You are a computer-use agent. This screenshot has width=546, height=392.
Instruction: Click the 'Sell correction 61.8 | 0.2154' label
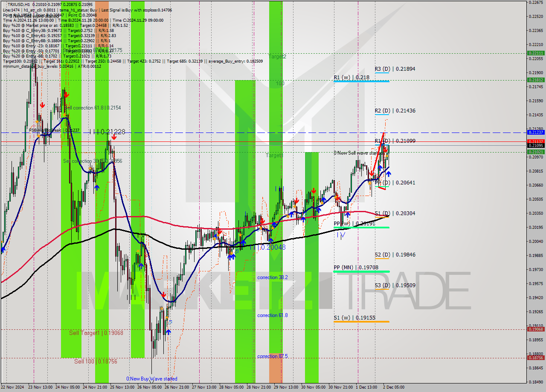click(92, 108)
